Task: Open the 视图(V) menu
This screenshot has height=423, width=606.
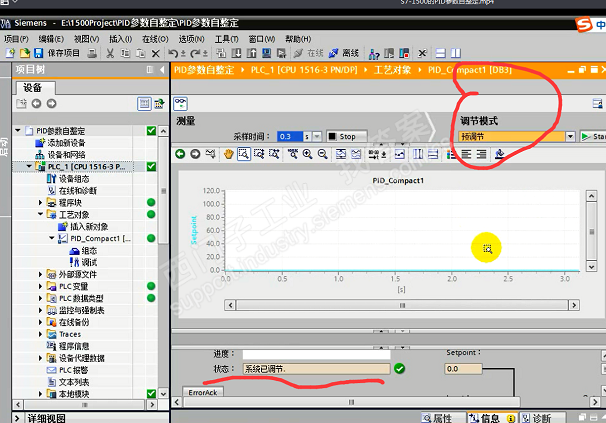Action: click(x=87, y=39)
